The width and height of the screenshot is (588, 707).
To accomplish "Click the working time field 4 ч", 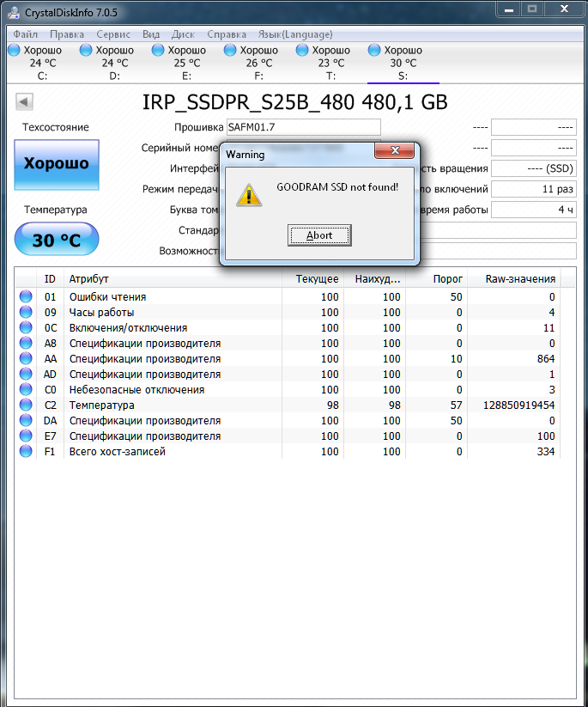I will click(x=533, y=210).
